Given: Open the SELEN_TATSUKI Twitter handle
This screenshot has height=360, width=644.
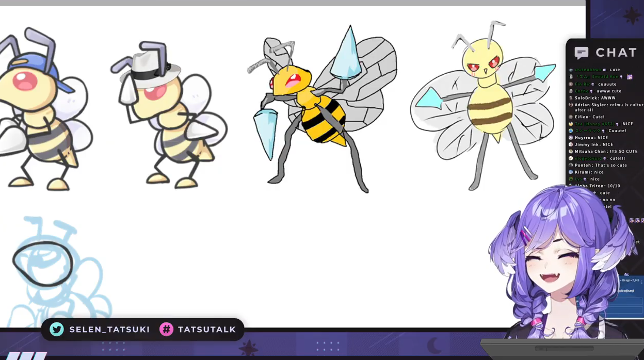Looking at the screenshot, I should point(109,329).
